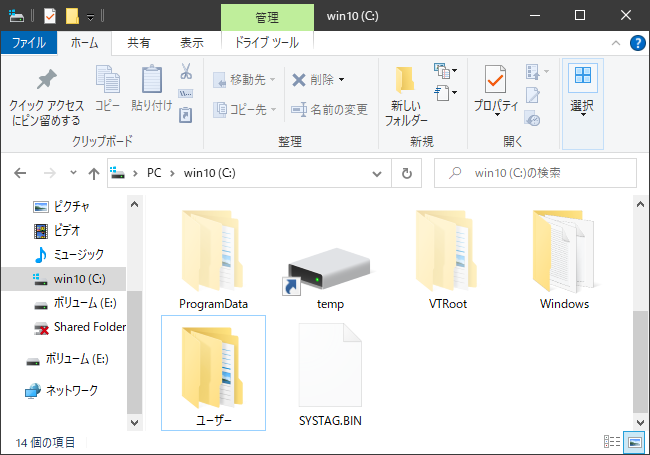Refresh the current folder view
This screenshot has width=650, height=455.
407,173
